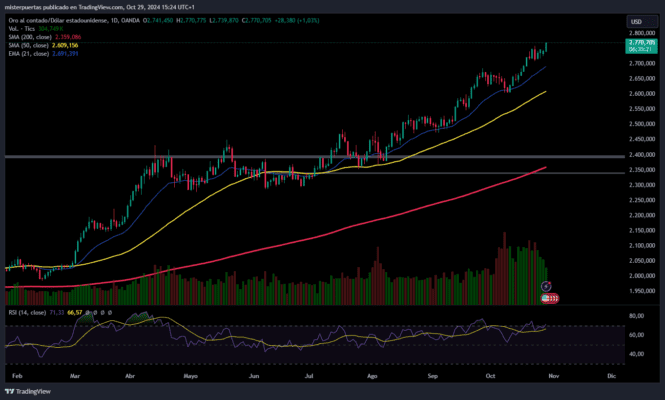This screenshot has height=400, width=665.
Task: Click the yellow RSI value 66,57
Action: (x=75, y=313)
